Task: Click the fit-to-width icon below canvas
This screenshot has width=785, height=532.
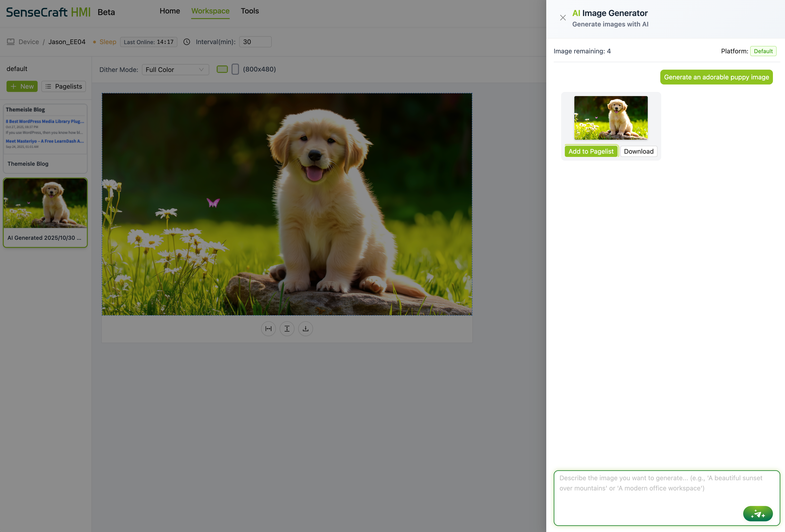Action: (268, 329)
